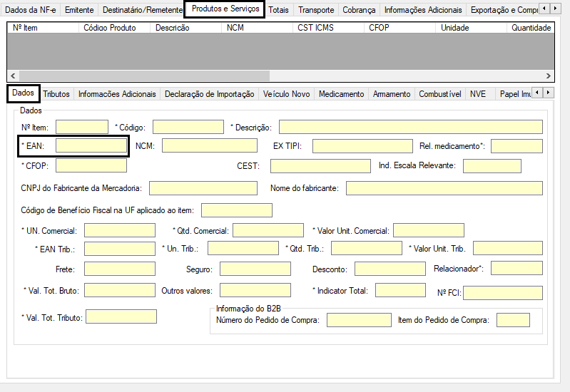Click the grid's horizontal scrollbar right arrow
Image resolution: width=570 pixels, height=392 pixels.
(548, 76)
